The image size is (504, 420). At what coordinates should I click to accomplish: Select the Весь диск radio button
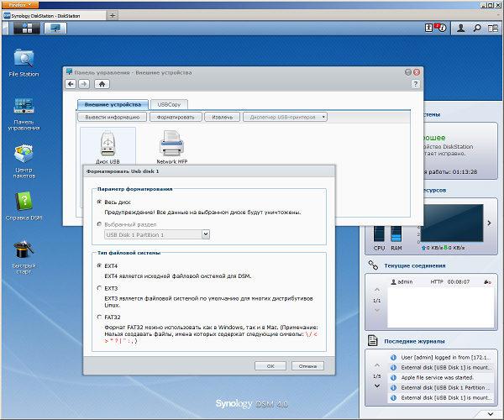99,202
